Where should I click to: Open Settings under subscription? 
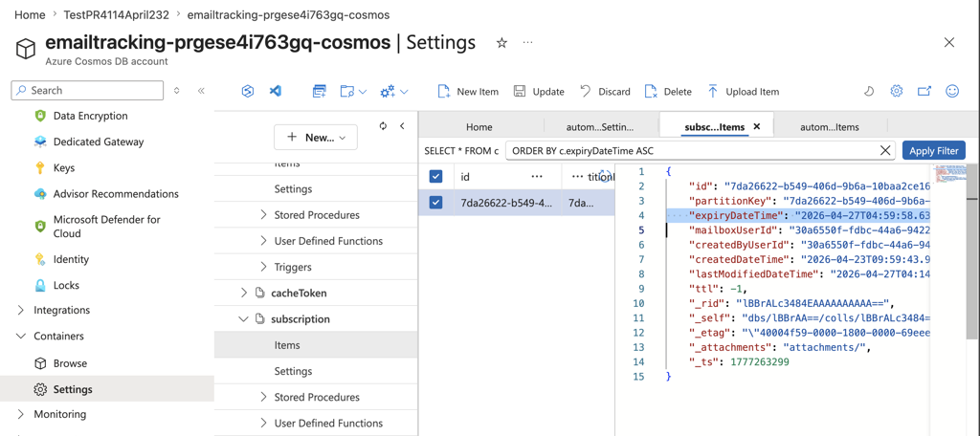293,371
